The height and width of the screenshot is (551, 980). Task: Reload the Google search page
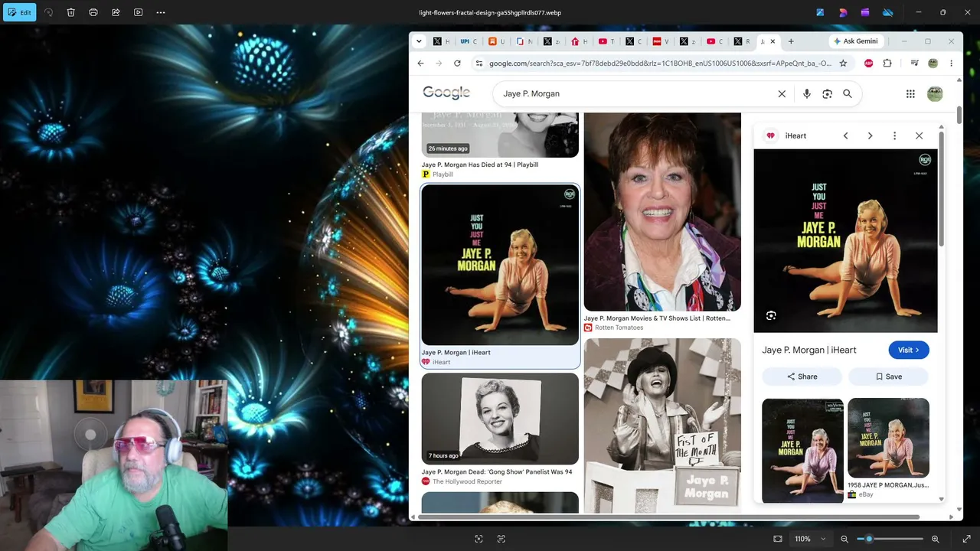pyautogui.click(x=458, y=63)
